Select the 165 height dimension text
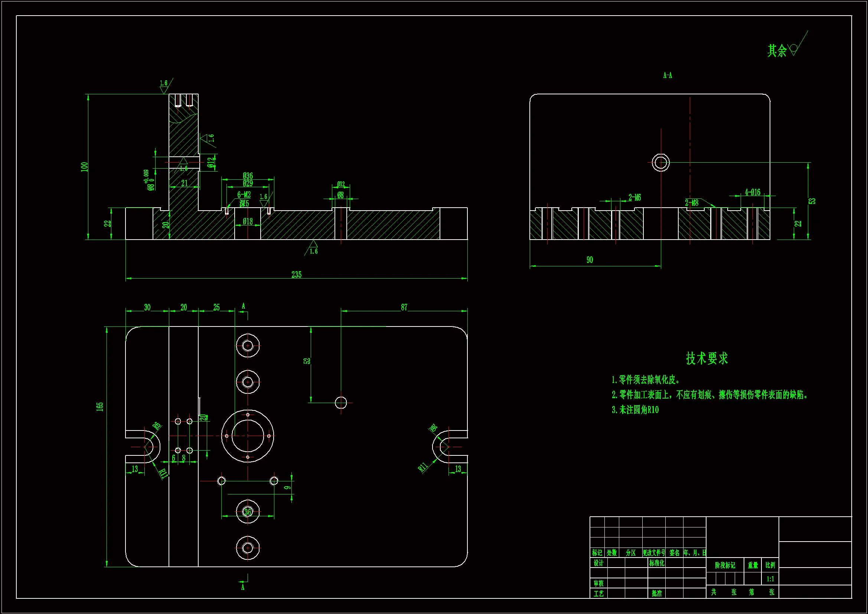 [99, 407]
